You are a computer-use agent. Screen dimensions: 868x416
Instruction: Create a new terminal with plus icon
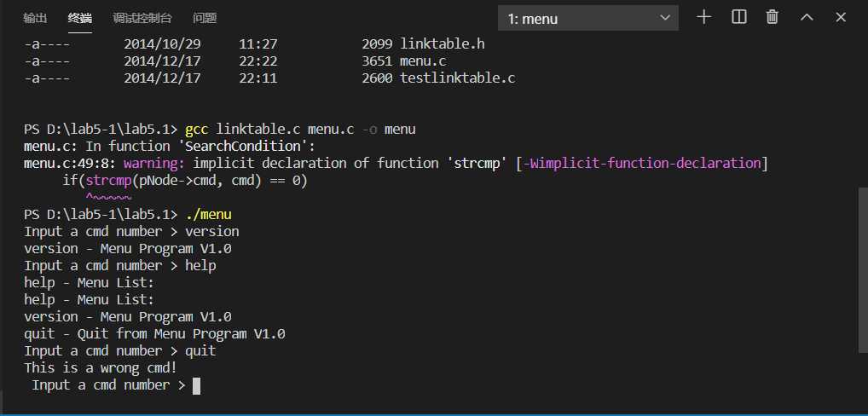pyautogui.click(x=703, y=17)
